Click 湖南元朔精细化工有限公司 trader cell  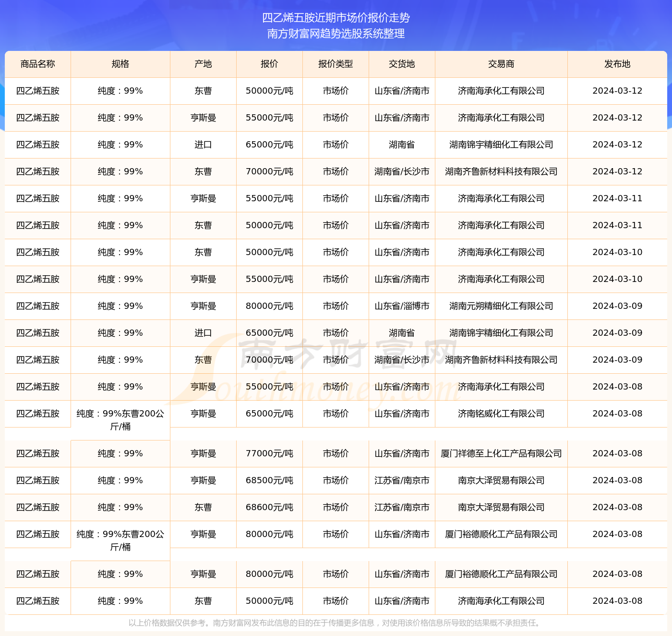point(502,306)
